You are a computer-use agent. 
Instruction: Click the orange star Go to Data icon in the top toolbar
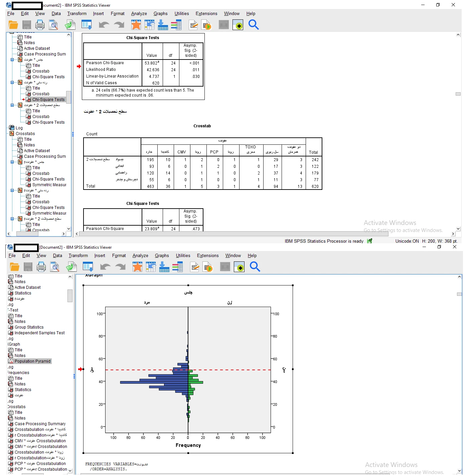pyautogui.click(x=136, y=25)
